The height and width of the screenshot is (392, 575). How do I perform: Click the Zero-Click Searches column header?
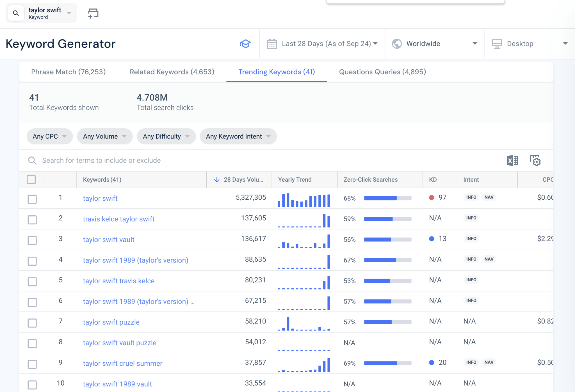coord(371,180)
